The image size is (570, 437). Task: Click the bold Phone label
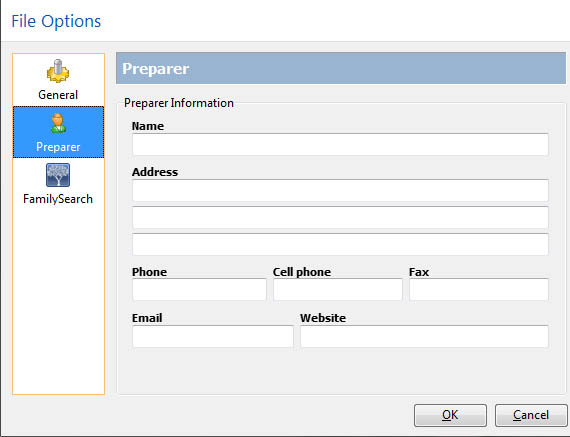tap(149, 272)
